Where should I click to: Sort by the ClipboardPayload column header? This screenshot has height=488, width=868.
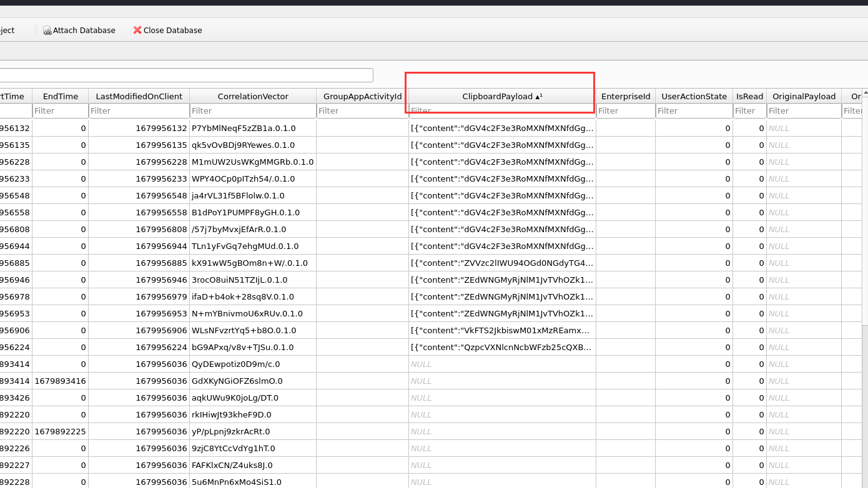click(x=502, y=96)
